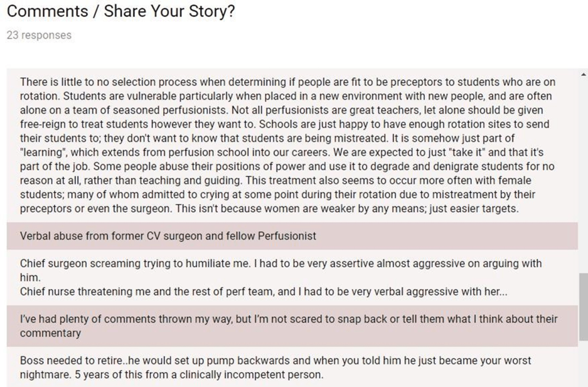
Task: Click the scrollbar track above the thumb
Action: coord(583,173)
